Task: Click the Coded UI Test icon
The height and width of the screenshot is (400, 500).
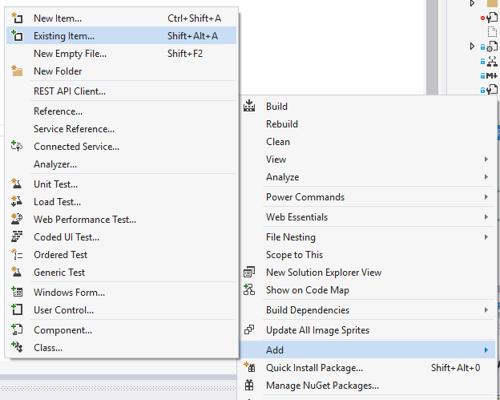Action: 17,237
